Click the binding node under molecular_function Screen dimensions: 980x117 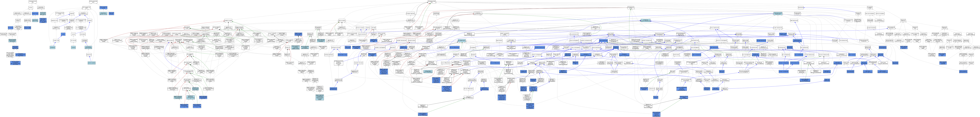31,8
